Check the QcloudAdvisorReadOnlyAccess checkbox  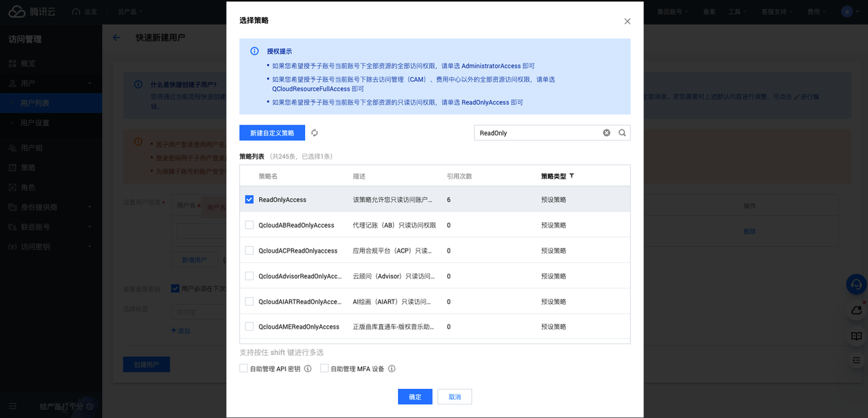(x=250, y=276)
